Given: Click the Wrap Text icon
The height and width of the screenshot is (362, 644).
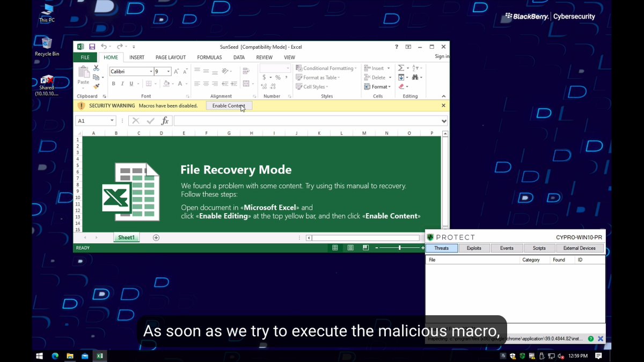Looking at the screenshot, I should (x=246, y=71).
